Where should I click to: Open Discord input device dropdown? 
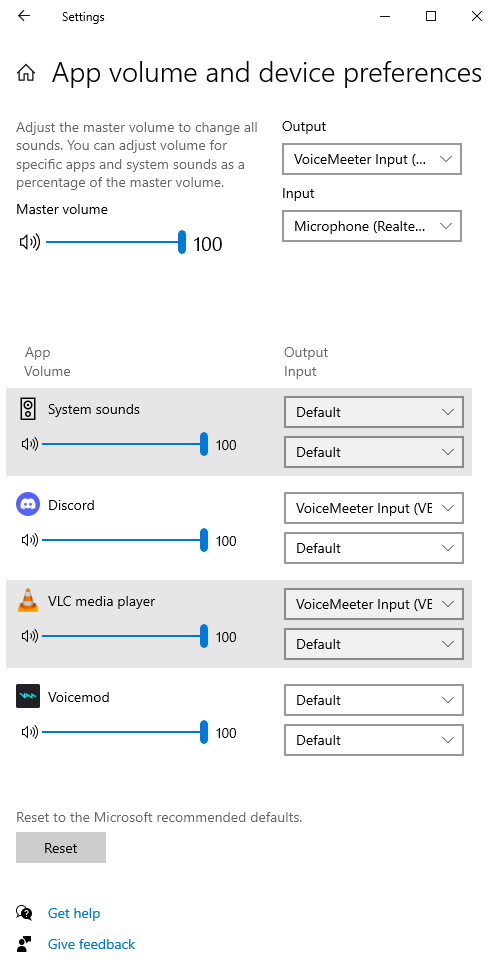[374, 548]
